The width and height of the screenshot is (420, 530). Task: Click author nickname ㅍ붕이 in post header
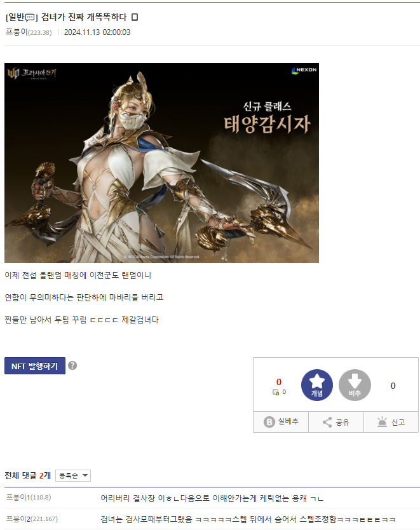point(17,32)
